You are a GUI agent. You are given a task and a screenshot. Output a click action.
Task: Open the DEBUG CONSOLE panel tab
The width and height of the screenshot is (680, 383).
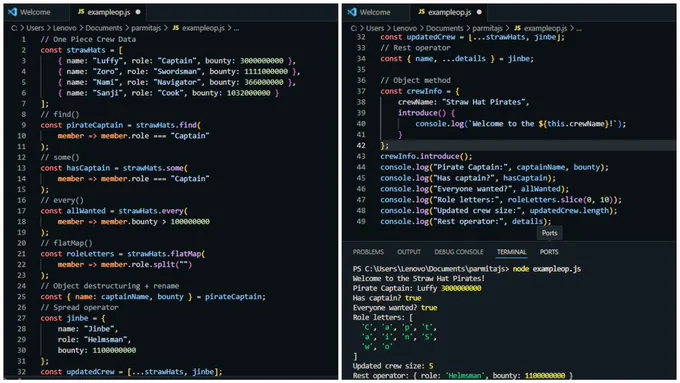(x=459, y=252)
